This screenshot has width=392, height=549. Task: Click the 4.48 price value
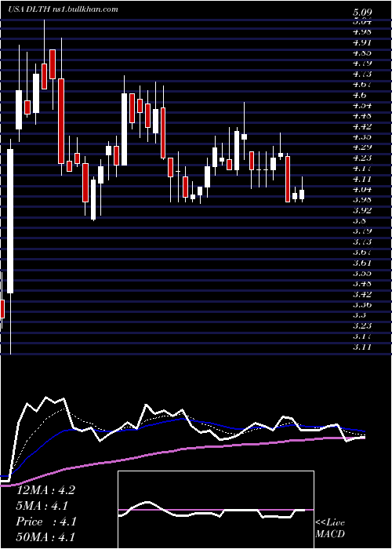coord(362,116)
